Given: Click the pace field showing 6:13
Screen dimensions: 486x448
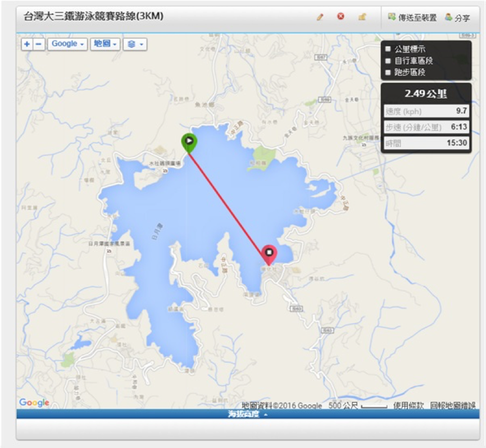Looking at the screenshot, I should [426, 127].
